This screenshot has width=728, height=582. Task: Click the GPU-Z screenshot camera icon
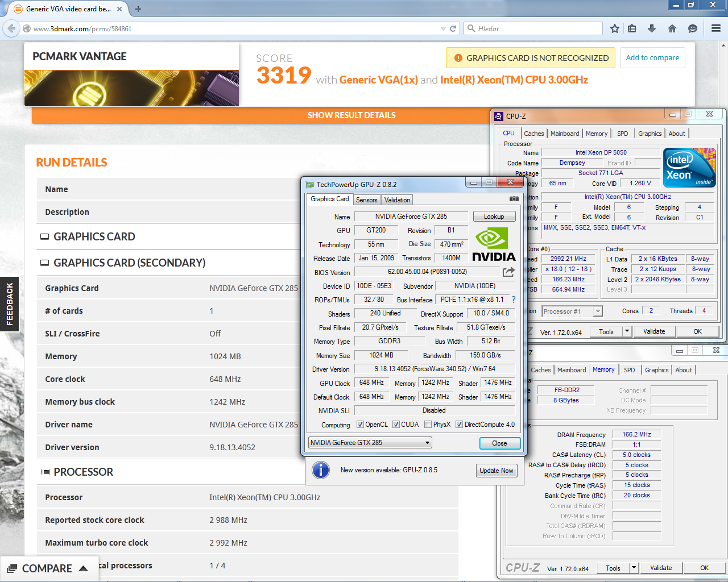514,199
